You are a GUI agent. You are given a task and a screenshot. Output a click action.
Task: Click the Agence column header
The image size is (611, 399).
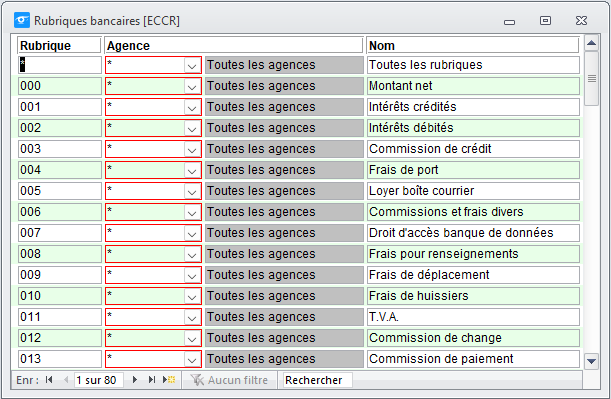[234, 46]
